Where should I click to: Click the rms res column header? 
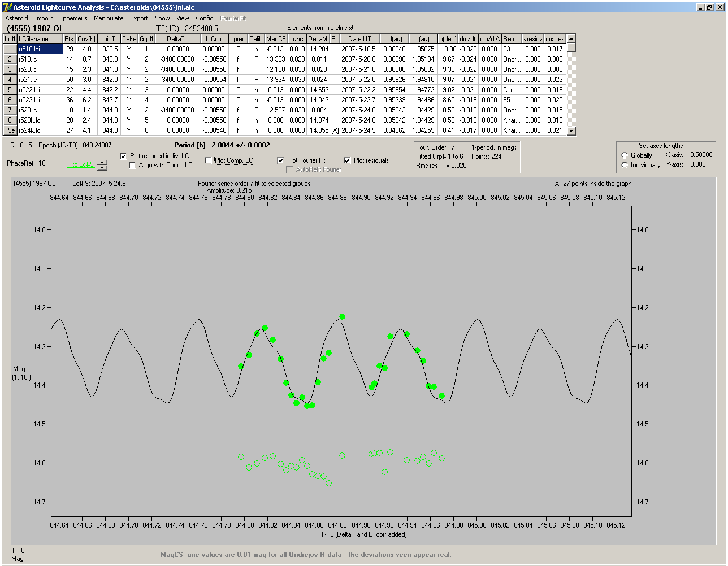pyautogui.click(x=554, y=39)
